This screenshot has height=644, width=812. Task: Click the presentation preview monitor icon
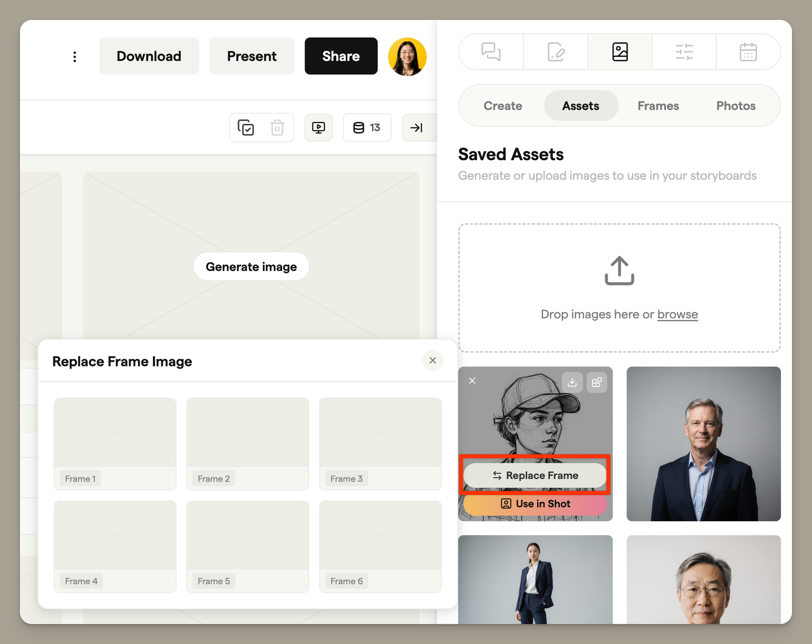click(x=318, y=127)
